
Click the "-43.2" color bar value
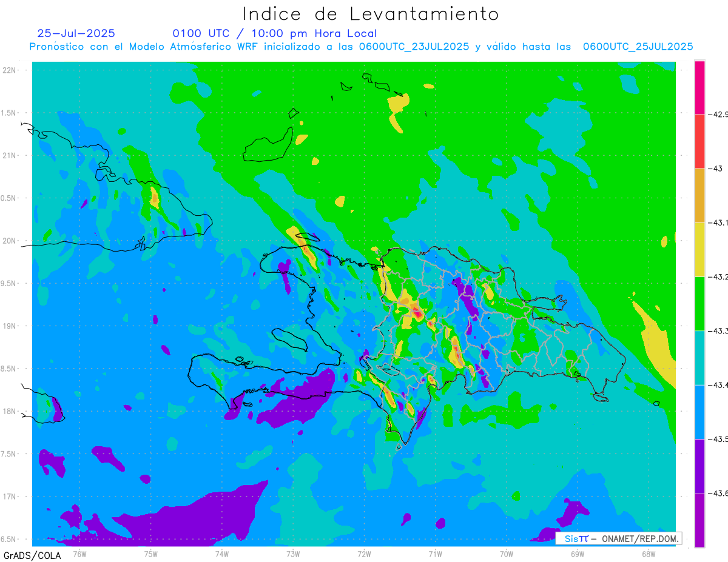(x=718, y=276)
